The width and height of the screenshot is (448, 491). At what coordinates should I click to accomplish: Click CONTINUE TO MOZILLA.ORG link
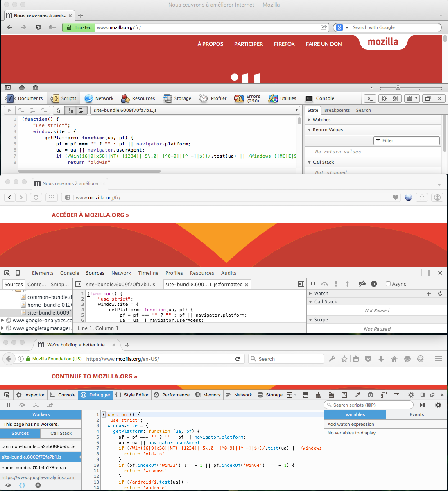point(94,376)
